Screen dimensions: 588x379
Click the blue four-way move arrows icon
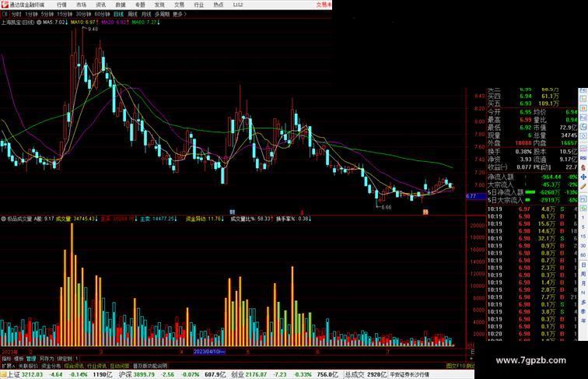tap(583, 177)
